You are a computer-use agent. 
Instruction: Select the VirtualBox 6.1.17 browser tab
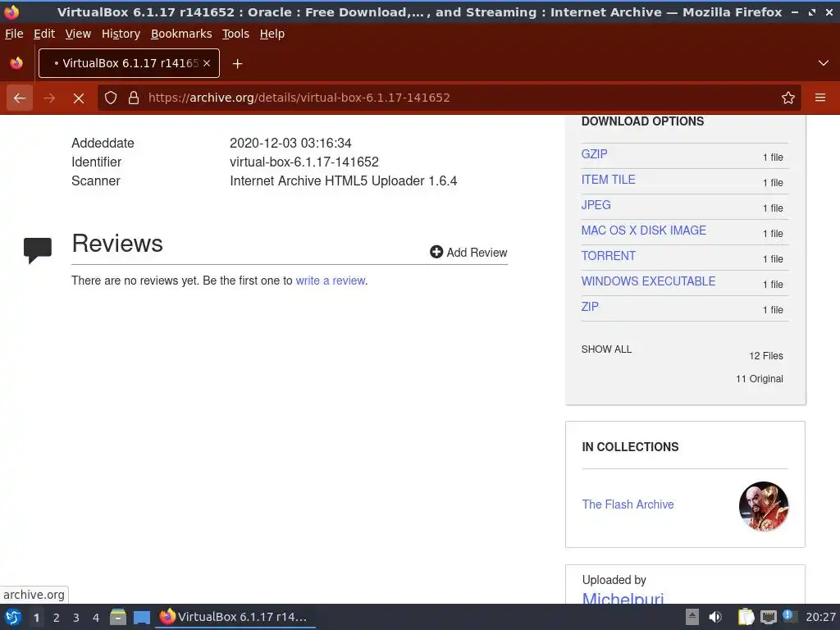point(129,63)
